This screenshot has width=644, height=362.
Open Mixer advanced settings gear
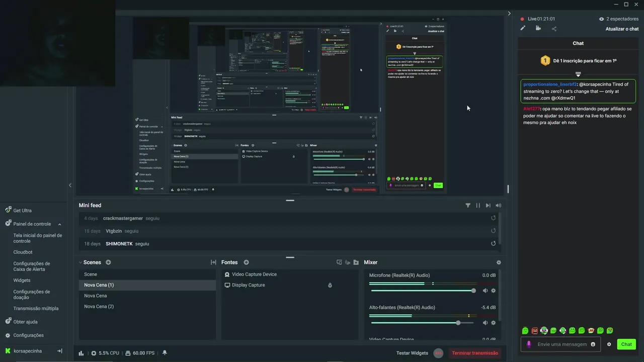(499, 262)
